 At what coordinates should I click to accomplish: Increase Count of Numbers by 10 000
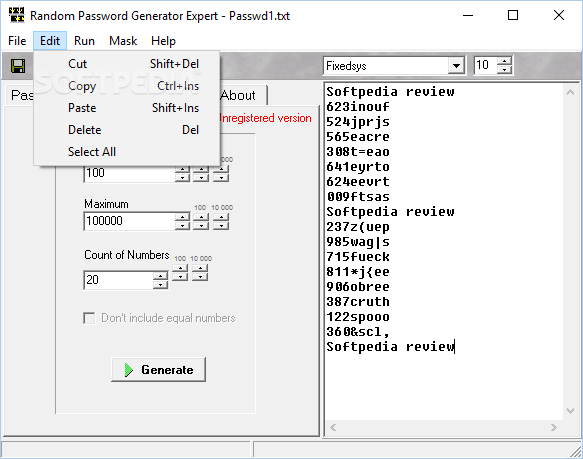click(x=200, y=269)
